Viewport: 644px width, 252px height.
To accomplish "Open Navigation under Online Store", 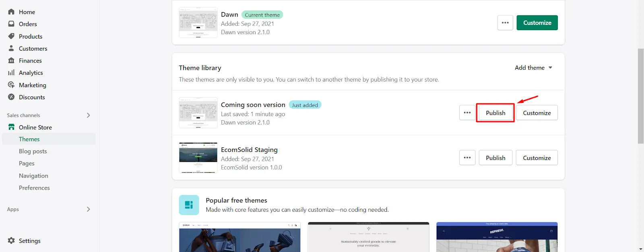I will click(x=33, y=176).
